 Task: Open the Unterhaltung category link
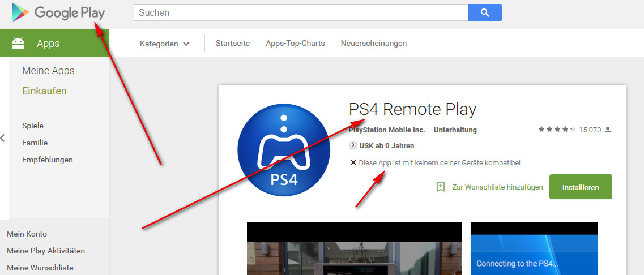tap(455, 130)
